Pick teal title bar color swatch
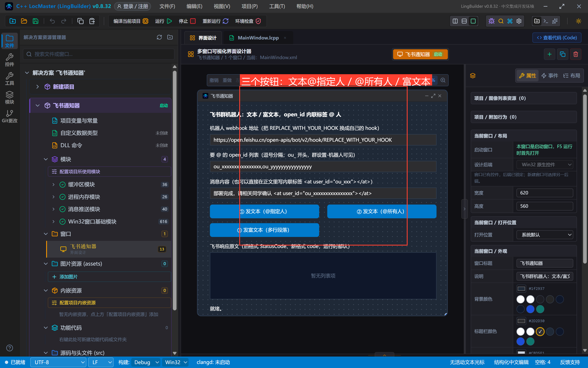The width and height of the screenshot is (588, 368). click(x=530, y=341)
